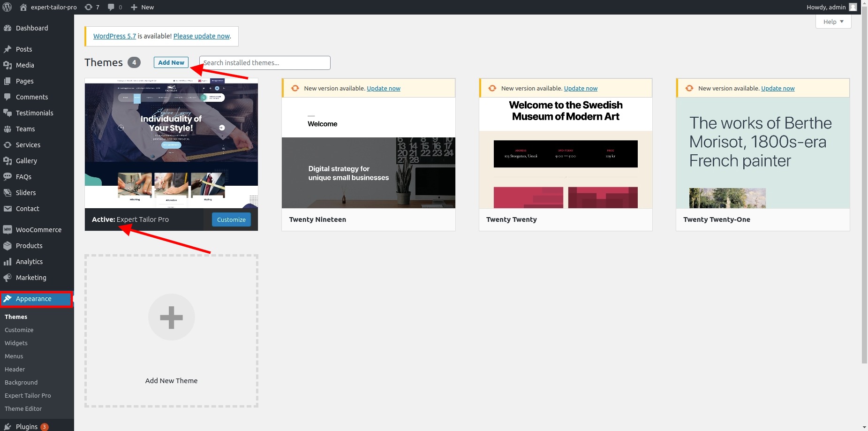
Task: Click the Twenty Twenty theme name
Action: 512,219
